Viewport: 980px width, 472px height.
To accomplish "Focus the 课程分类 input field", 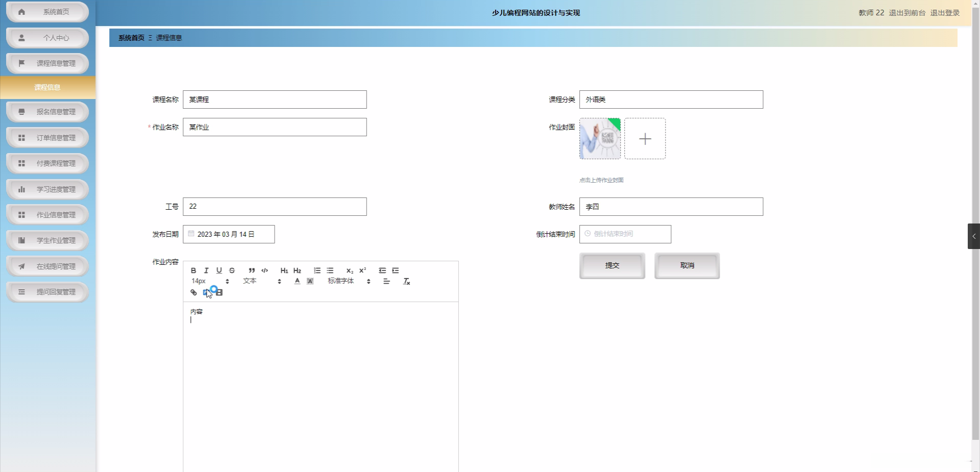I will point(671,100).
